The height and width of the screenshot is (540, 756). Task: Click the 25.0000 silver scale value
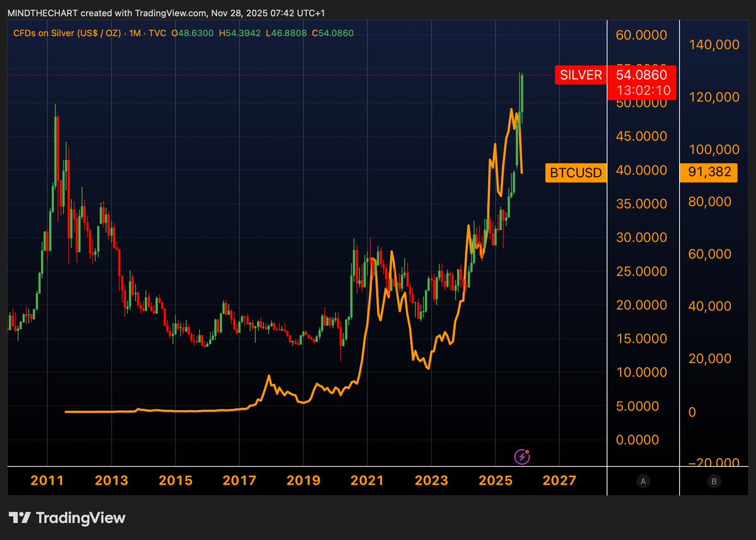tap(642, 271)
